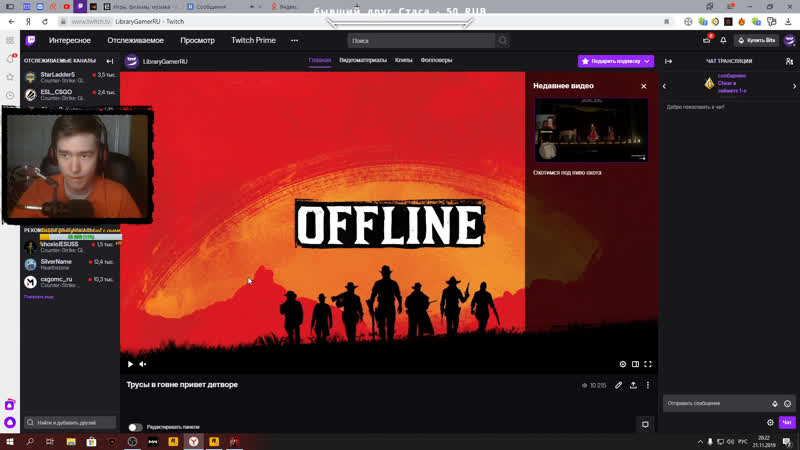Screen dimensions: 800x450
Task: Click the Get Bits button
Action: point(757,40)
